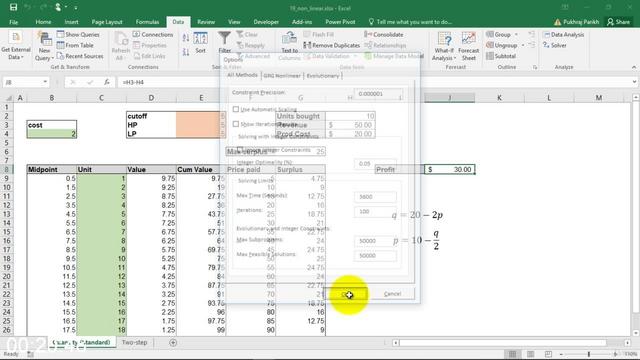The image size is (640, 360).
Task: Switch to the Developer tab
Action: (266, 22)
